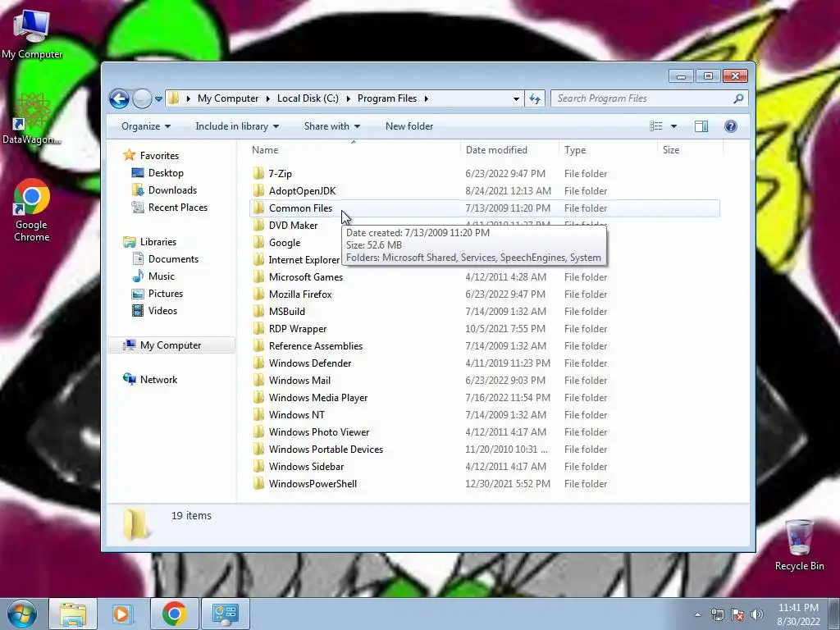Select Downloads in the navigation pane
This screenshot has height=630, width=840.
pos(172,190)
